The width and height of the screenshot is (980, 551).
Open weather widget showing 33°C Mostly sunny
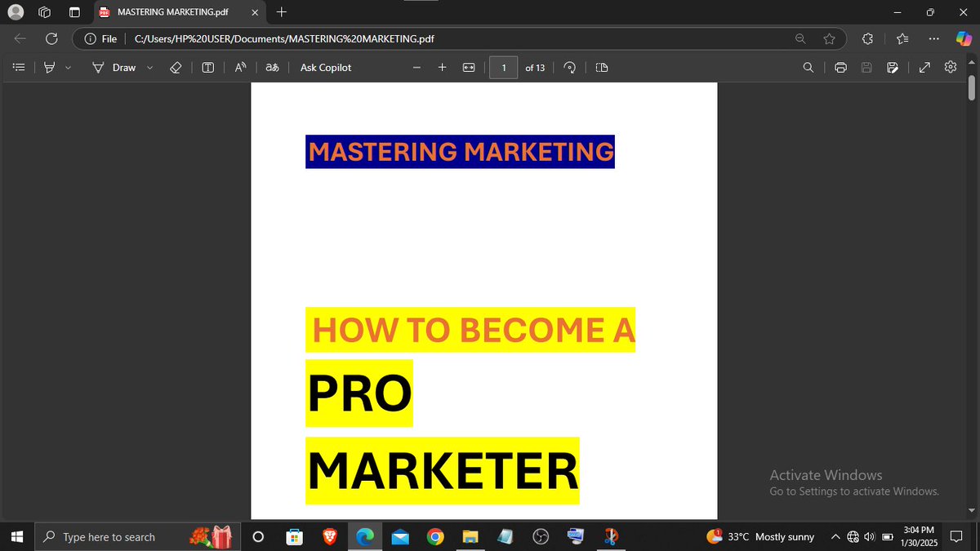pos(761,536)
